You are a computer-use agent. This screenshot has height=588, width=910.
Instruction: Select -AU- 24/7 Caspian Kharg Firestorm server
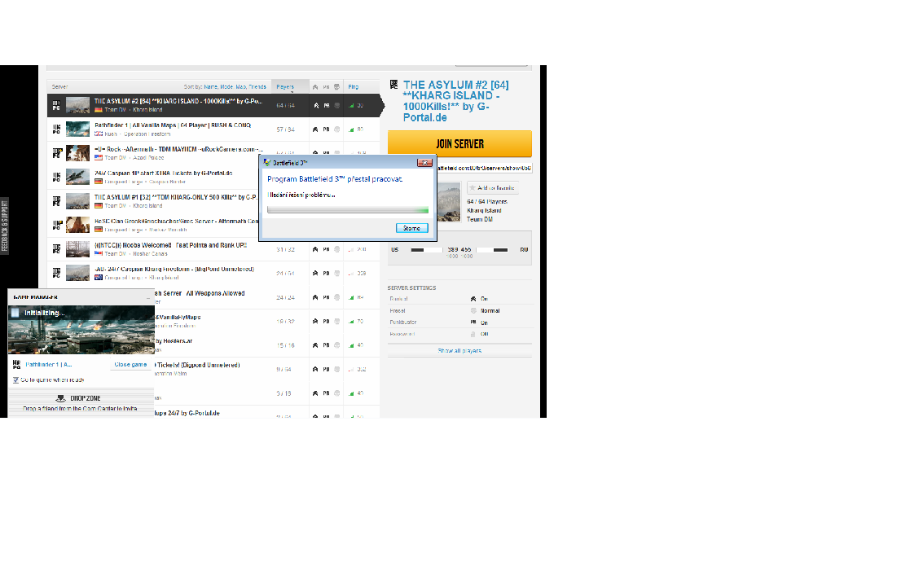point(213,273)
